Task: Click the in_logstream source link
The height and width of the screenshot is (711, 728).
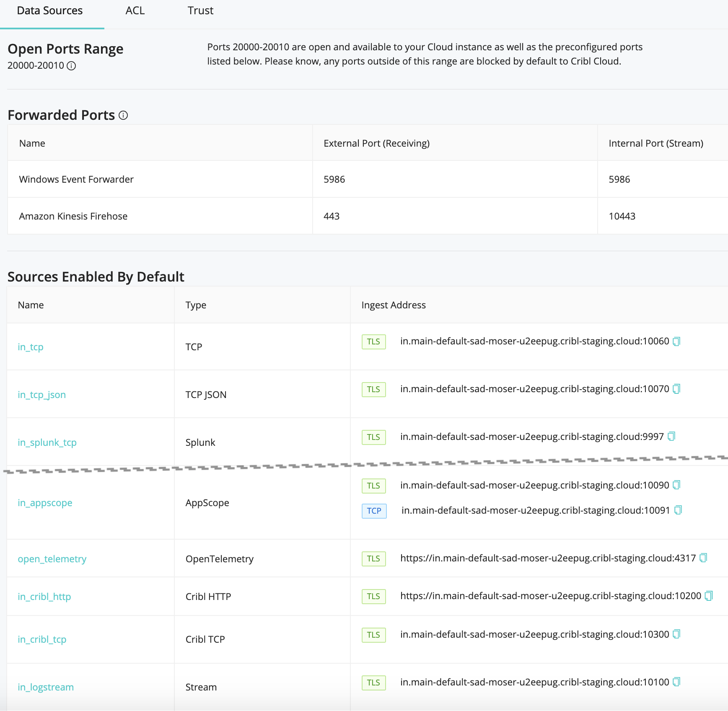Action: coord(45,687)
